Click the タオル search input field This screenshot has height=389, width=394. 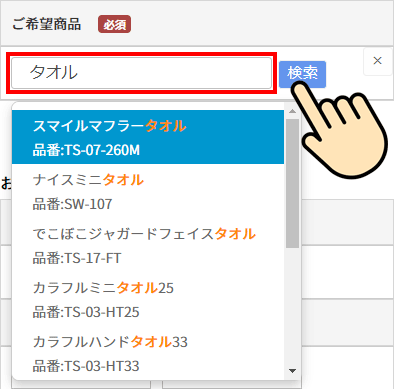point(142,73)
